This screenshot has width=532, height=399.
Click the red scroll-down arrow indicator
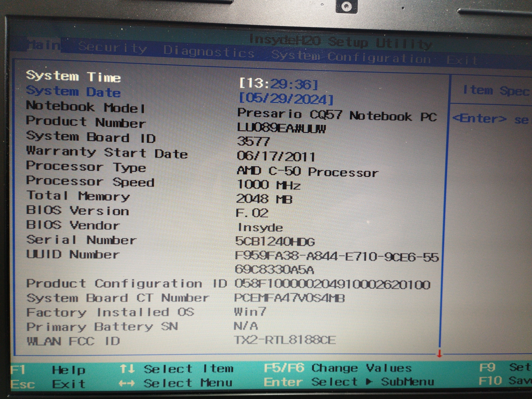click(x=439, y=354)
